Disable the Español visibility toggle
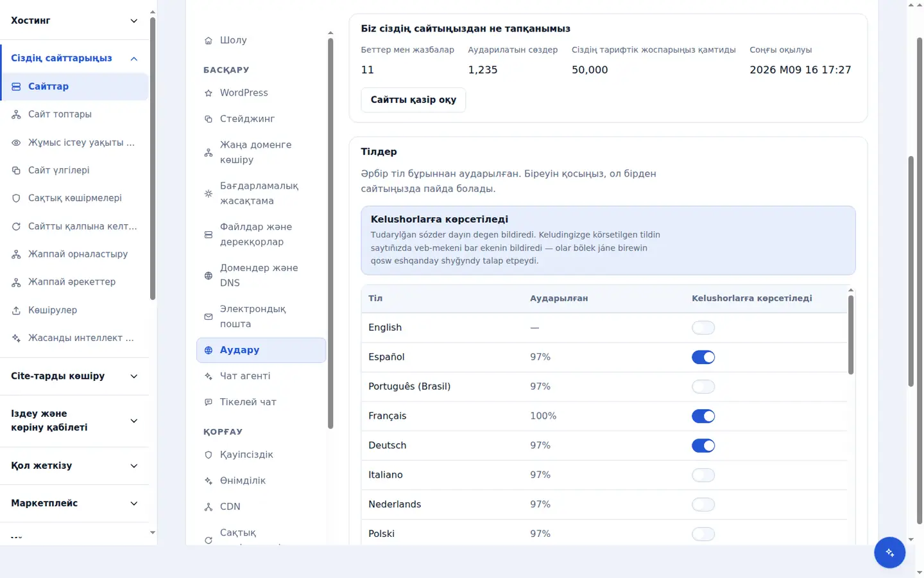 point(703,357)
